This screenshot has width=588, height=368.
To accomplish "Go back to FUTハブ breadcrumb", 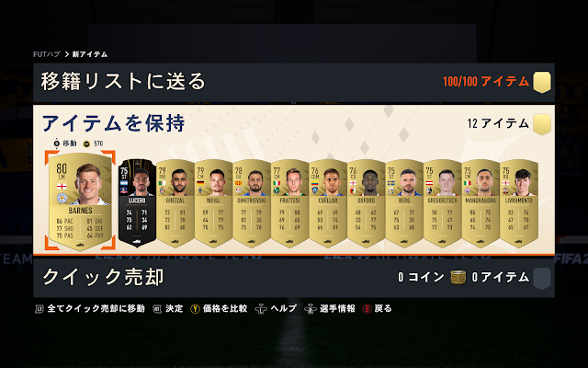I will pos(47,54).
